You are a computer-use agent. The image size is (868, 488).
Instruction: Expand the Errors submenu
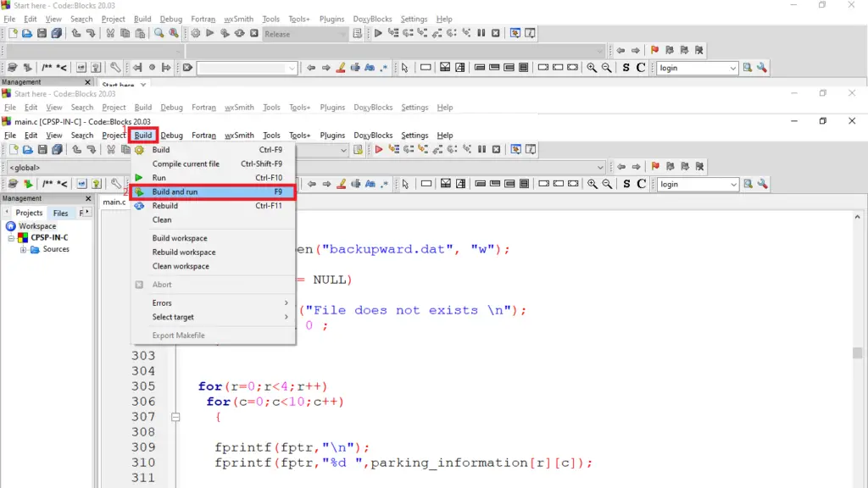point(162,303)
